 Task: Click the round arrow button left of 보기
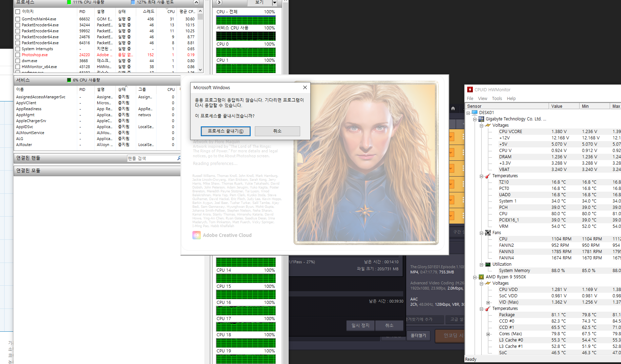click(219, 2)
